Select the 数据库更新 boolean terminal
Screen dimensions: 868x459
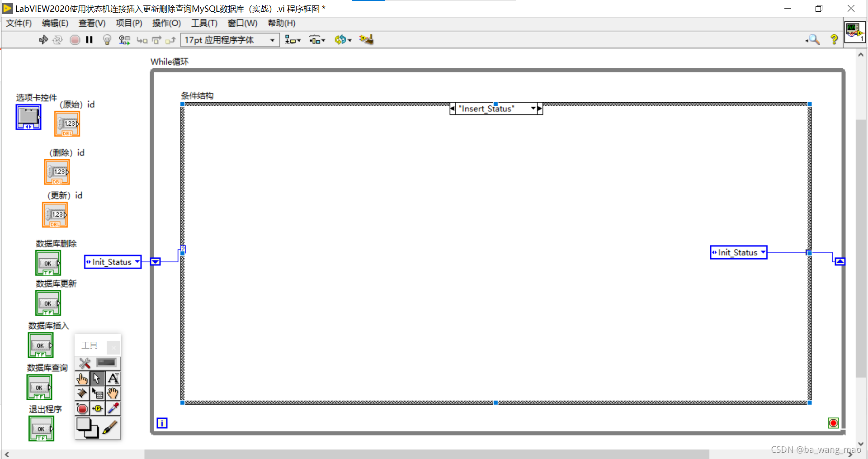pos(48,303)
